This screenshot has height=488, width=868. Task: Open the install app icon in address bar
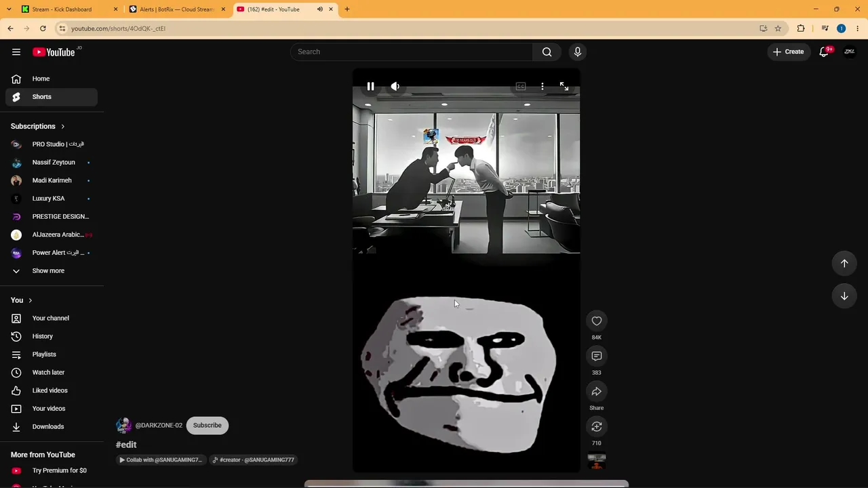coord(763,28)
